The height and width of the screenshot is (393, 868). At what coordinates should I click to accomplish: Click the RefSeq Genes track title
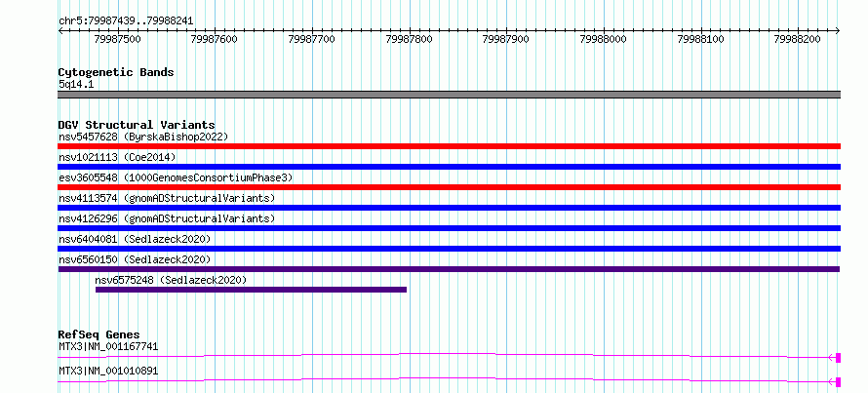click(99, 334)
